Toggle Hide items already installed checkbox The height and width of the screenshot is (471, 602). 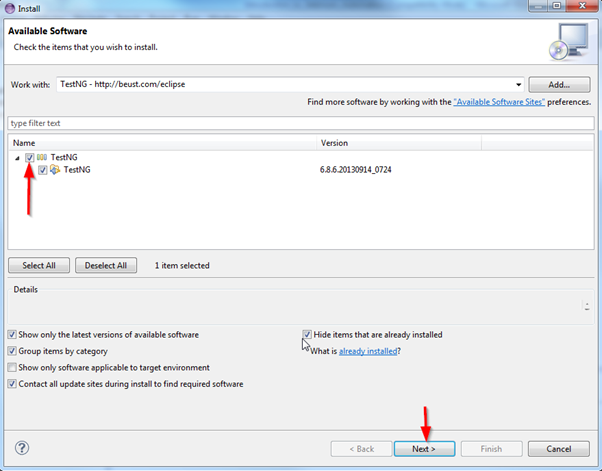click(307, 334)
